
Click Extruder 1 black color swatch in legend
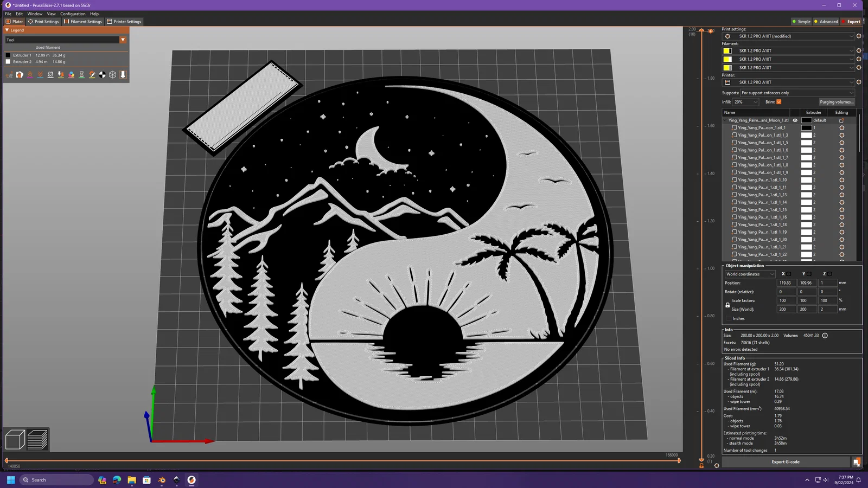pos(8,55)
